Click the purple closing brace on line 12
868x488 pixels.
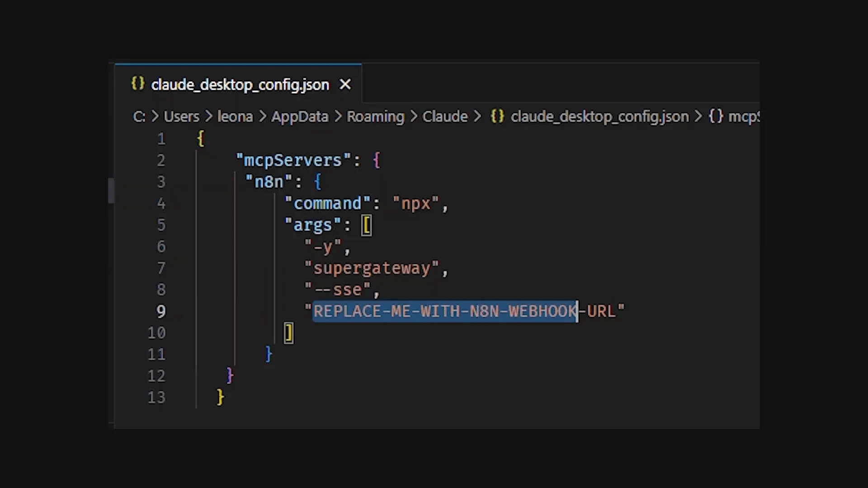[230, 375]
